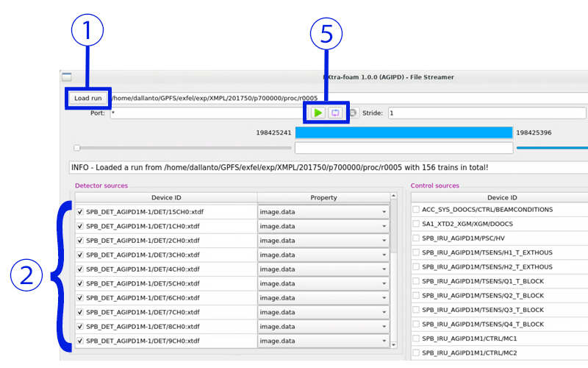Click the INFO loaded run log message

(x=280, y=168)
